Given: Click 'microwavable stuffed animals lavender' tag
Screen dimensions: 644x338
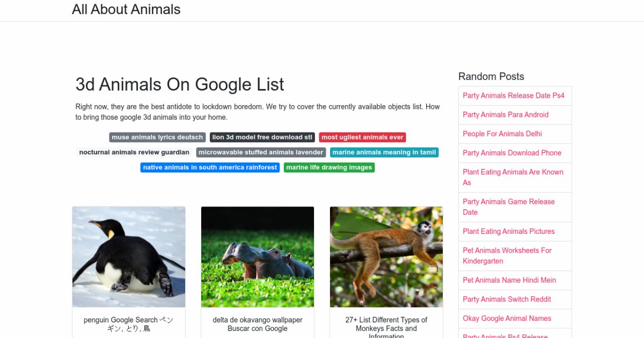Looking at the screenshot, I should 261,152.
